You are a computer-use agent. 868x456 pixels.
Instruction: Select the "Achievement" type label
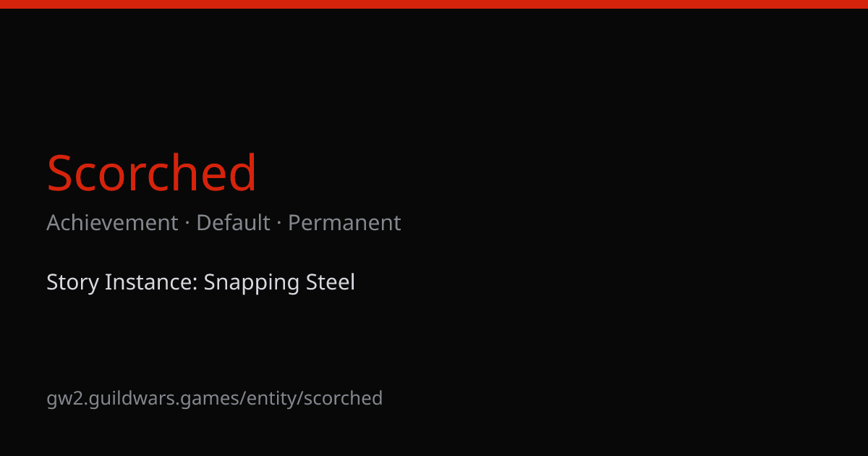pos(112,223)
